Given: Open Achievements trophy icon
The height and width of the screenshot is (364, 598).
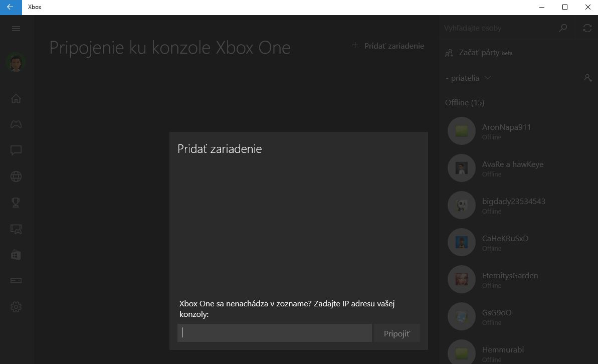Looking at the screenshot, I should click(16, 202).
